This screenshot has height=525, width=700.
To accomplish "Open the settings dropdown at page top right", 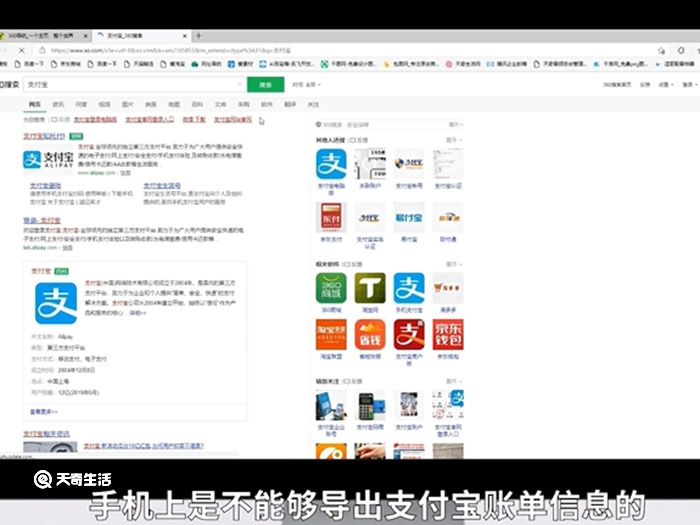I will tap(665, 84).
